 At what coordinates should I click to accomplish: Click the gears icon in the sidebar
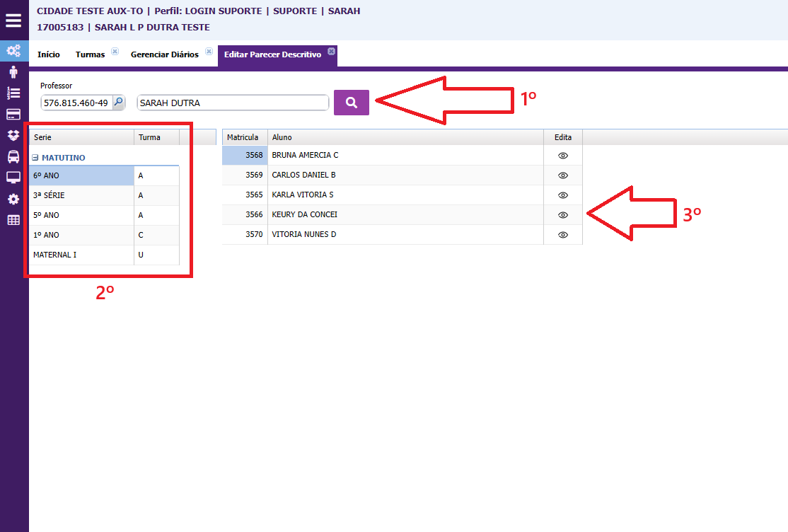coord(13,51)
